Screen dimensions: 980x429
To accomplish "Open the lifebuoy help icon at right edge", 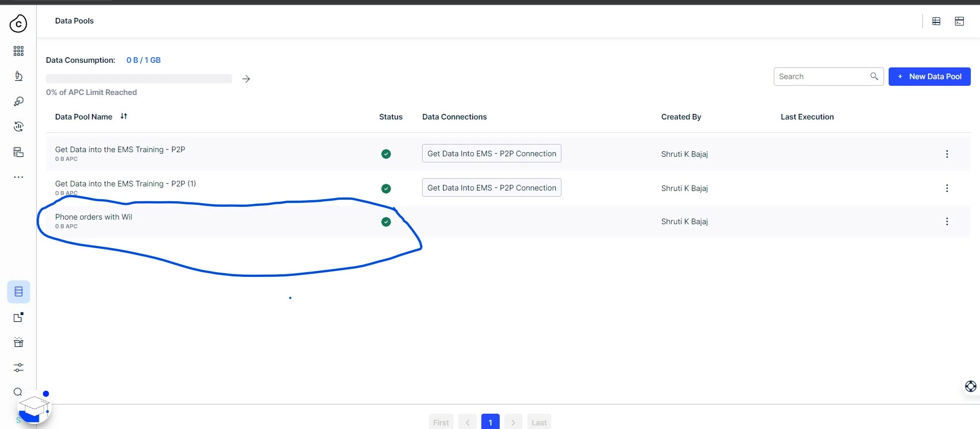I will [970, 387].
